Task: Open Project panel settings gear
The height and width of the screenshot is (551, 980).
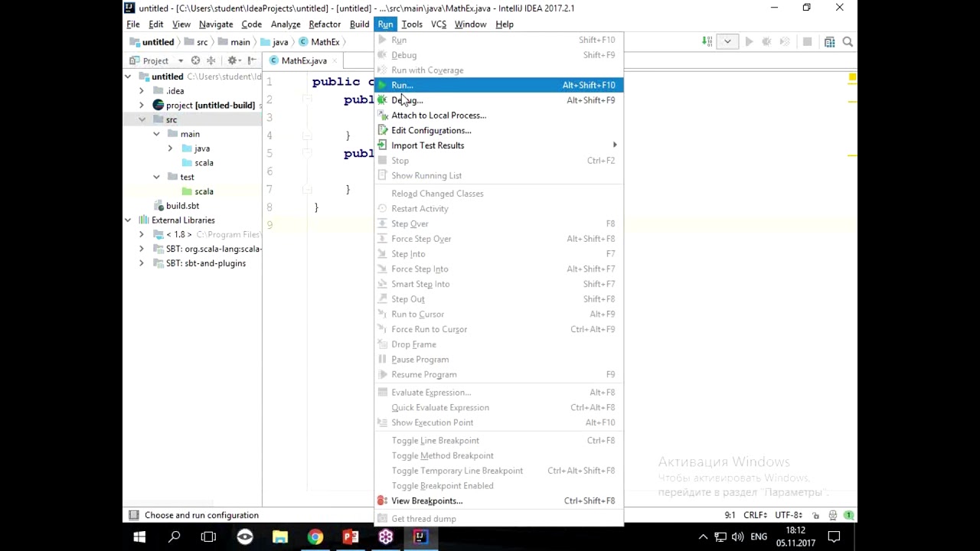Action: pos(233,60)
